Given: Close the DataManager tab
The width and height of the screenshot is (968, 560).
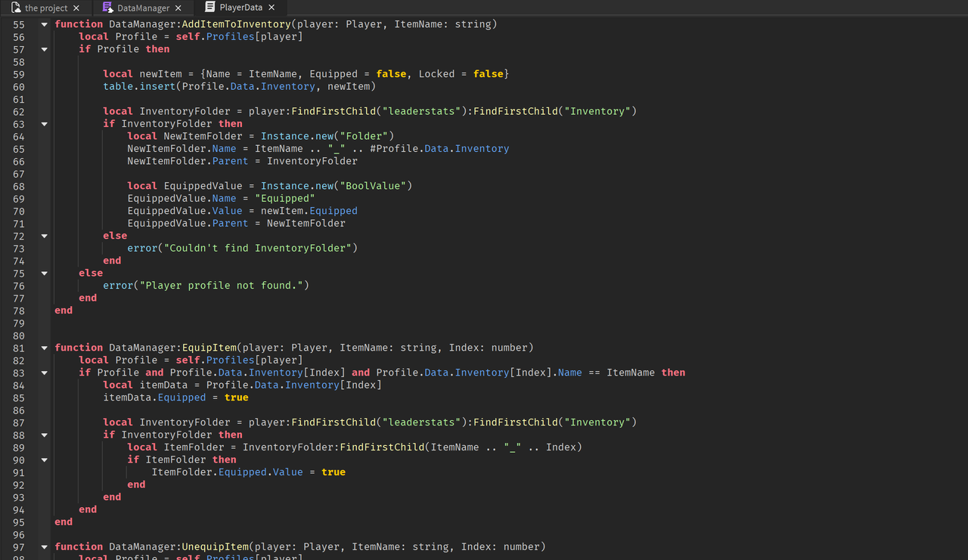Looking at the screenshot, I should (177, 8).
